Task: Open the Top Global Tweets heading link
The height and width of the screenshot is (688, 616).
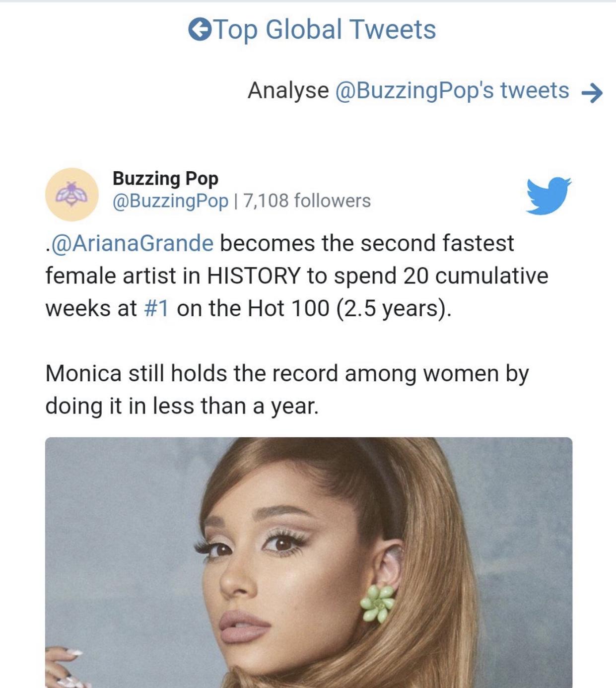Action: pyautogui.click(x=325, y=30)
